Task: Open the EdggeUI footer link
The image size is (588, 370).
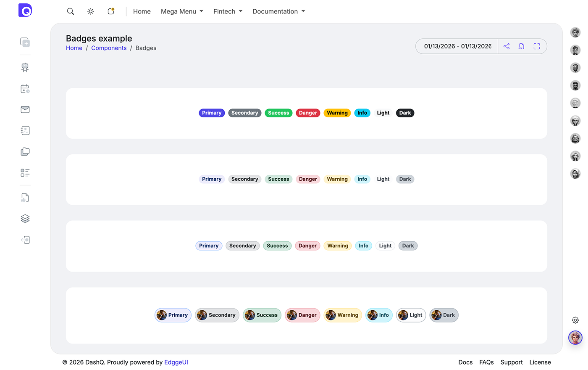Action: pyautogui.click(x=176, y=362)
